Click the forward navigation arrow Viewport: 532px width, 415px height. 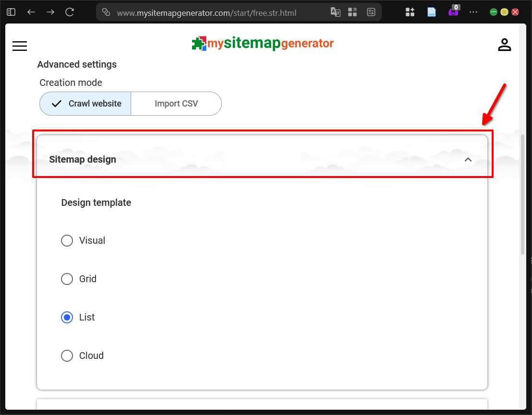point(50,12)
